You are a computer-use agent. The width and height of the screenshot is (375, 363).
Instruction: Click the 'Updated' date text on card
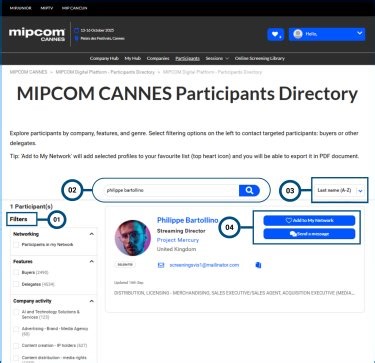[x=129, y=283]
